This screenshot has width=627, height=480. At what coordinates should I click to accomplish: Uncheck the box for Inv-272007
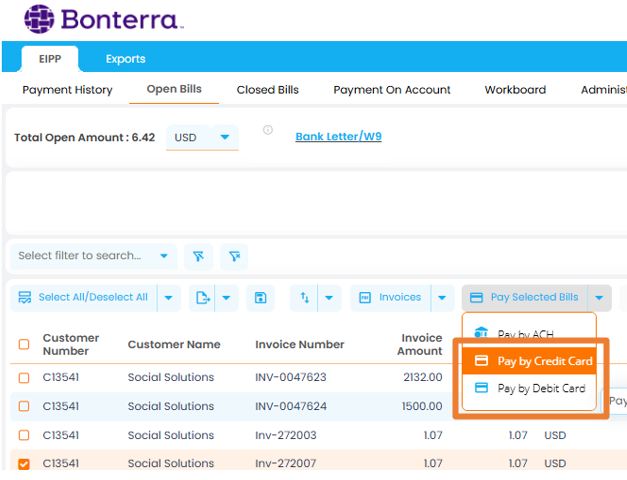tap(24, 464)
